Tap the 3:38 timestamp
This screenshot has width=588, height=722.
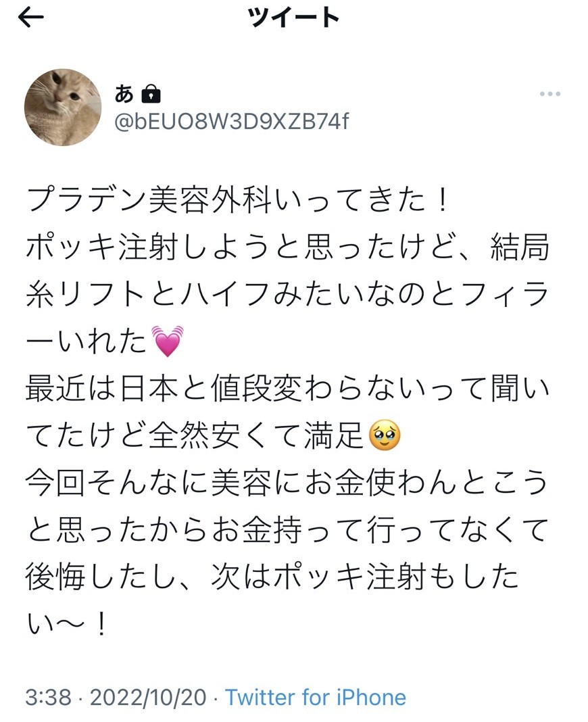(49, 697)
